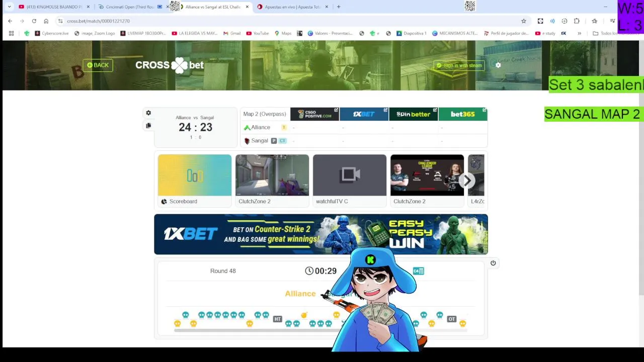Click the green BACK button
Image resolution: width=644 pixels, height=362 pixels.
(x=98, y=65)
